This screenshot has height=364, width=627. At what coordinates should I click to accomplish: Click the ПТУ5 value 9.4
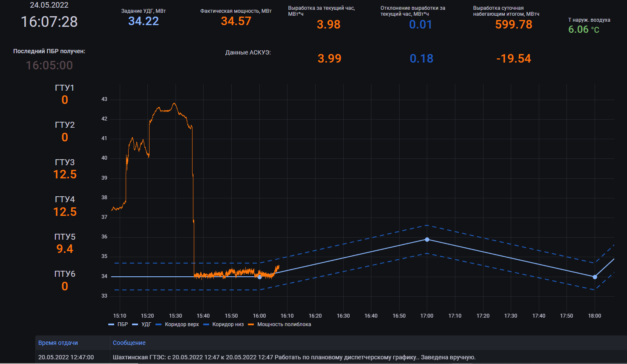pos(65,249)
